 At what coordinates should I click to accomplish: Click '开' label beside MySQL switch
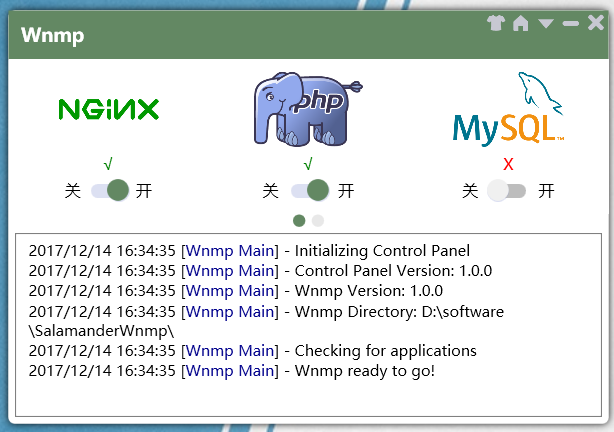546,191
